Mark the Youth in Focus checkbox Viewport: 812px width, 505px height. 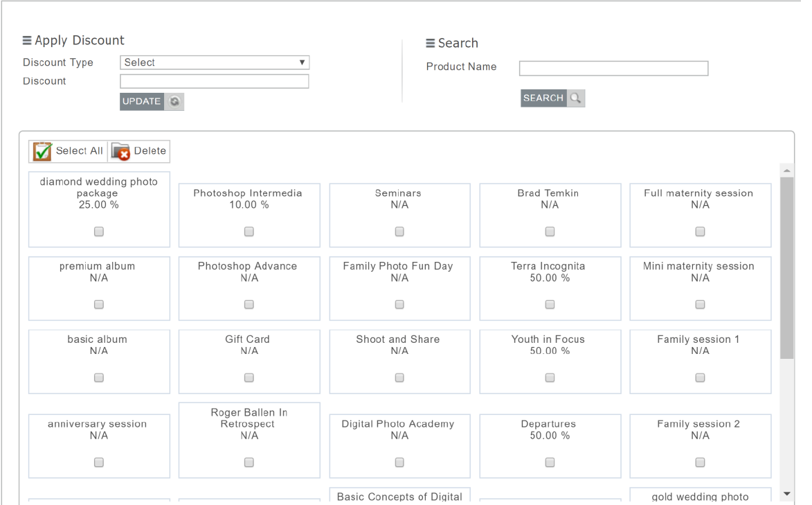[x=550, y=378]
